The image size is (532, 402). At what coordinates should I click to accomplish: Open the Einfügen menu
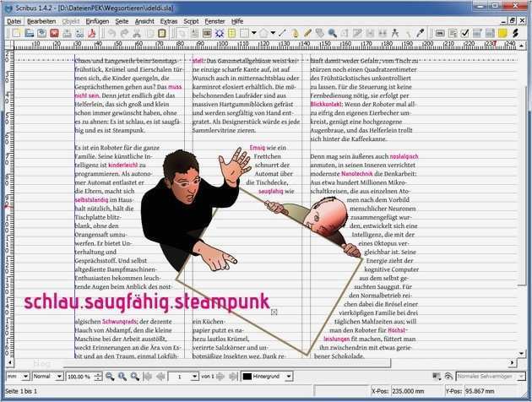click(x=97, y=21)
